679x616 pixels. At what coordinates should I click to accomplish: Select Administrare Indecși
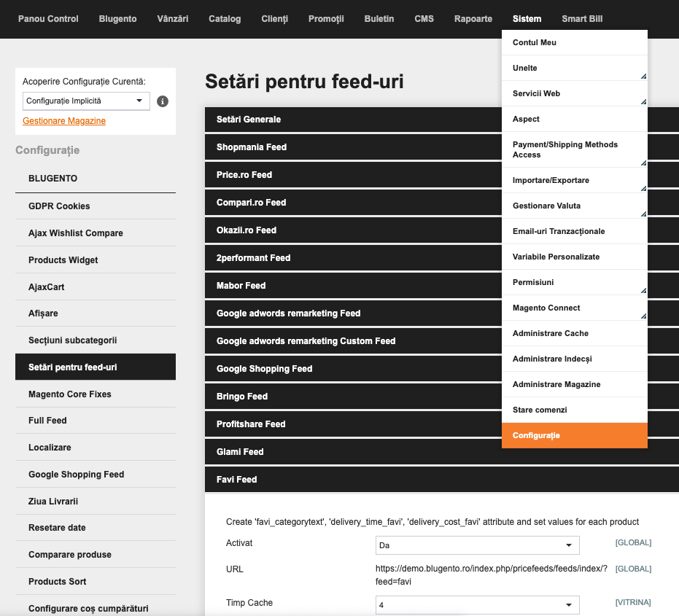point(574,359)
